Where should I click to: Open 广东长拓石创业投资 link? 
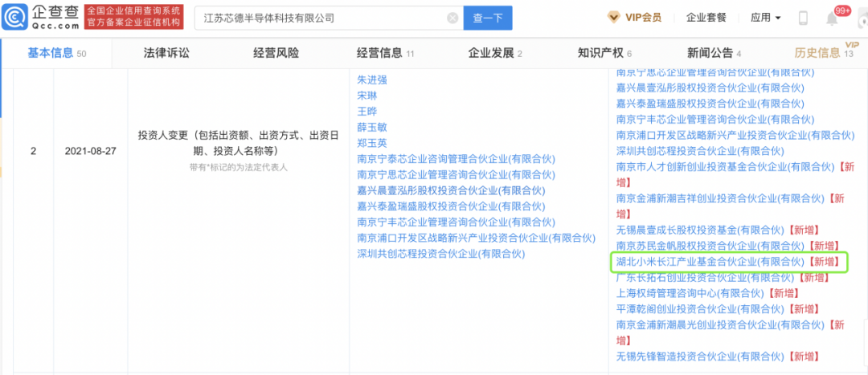(706, 277)
